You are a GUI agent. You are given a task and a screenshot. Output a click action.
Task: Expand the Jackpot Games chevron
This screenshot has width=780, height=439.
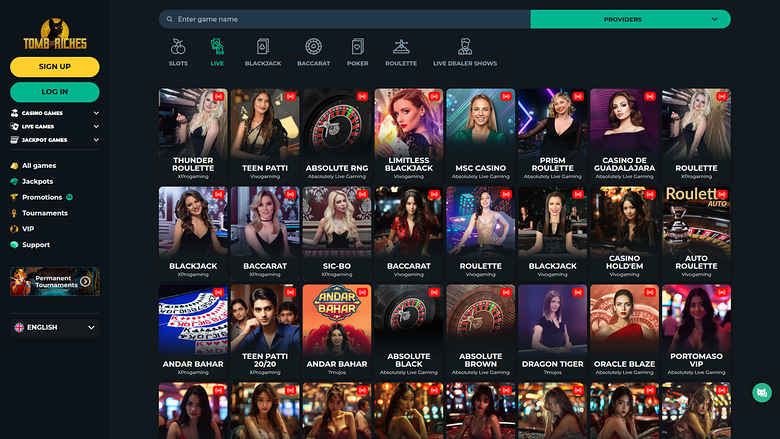96,140
